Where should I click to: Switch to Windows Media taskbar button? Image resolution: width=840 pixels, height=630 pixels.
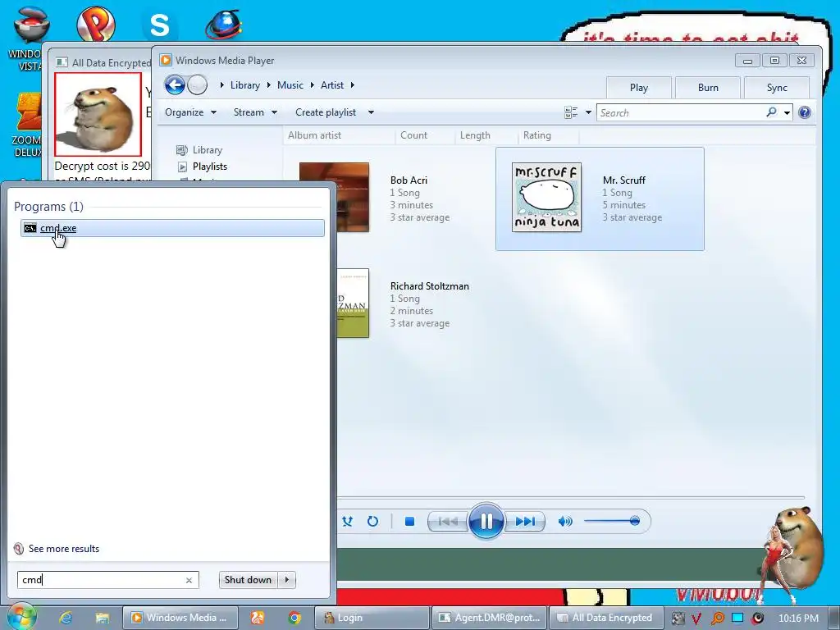[180, 618]
